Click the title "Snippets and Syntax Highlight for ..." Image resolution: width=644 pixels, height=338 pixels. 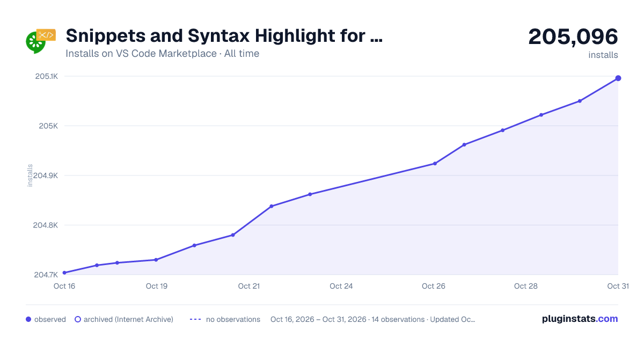(224, 36)
